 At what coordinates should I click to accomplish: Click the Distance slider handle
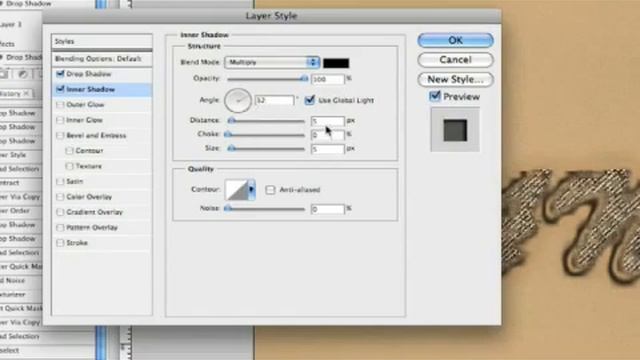[231, 120]
